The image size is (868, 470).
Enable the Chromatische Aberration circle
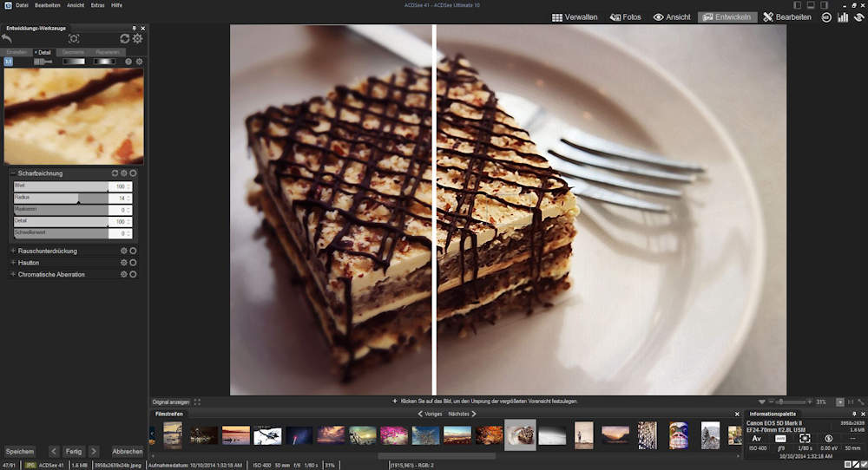[133, 275]
